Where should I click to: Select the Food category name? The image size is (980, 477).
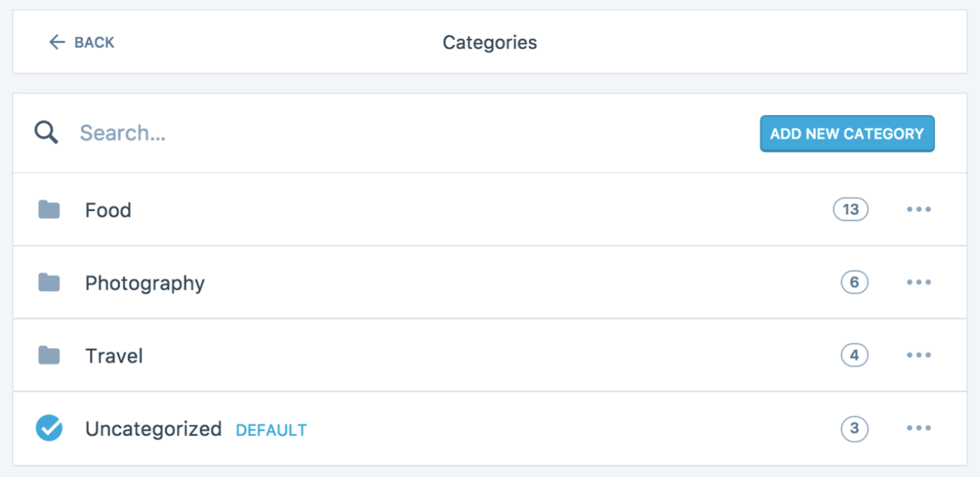(108, 210)
